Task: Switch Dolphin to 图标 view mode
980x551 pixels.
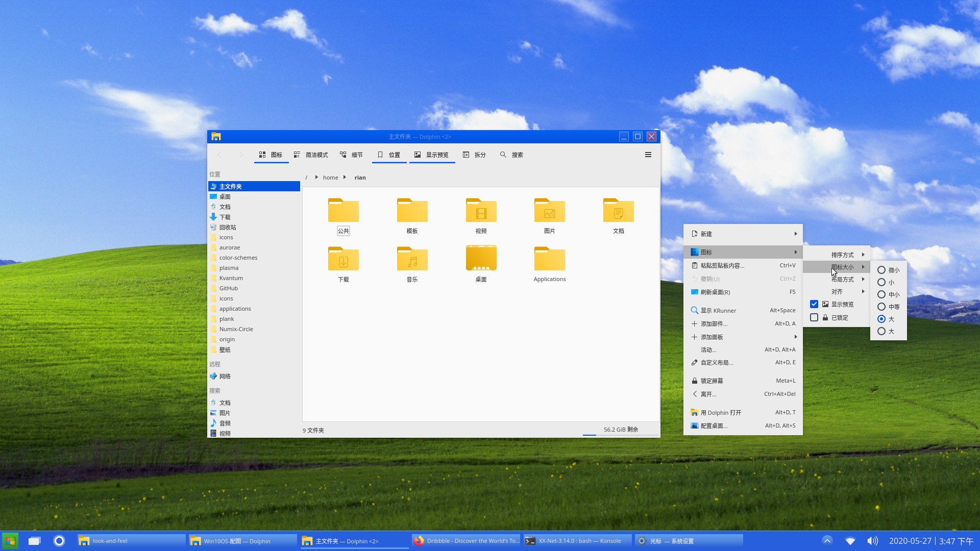Action: (271, 155)
